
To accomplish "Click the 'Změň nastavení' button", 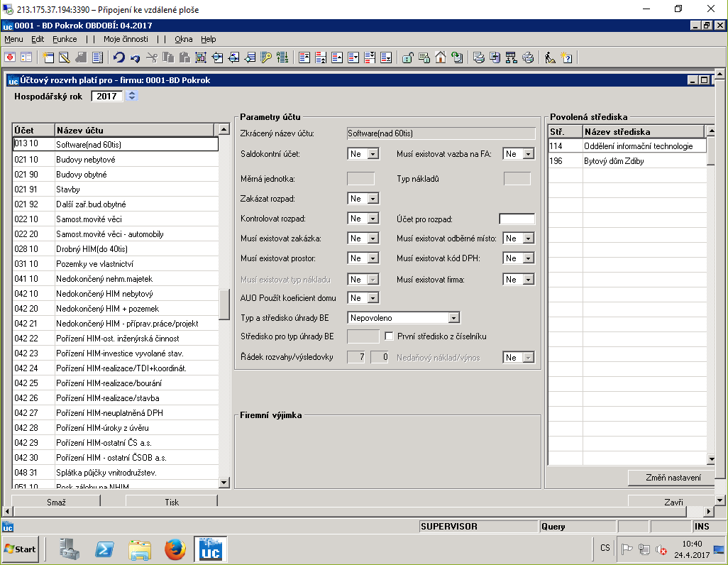I will coord(673,478).
